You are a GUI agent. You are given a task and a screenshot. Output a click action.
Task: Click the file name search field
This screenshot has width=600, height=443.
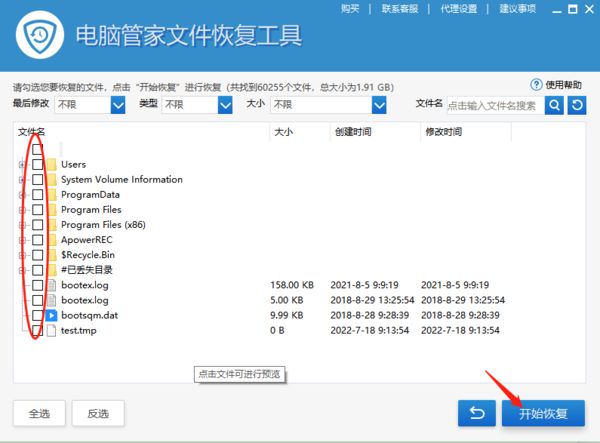tap(493, 105)
